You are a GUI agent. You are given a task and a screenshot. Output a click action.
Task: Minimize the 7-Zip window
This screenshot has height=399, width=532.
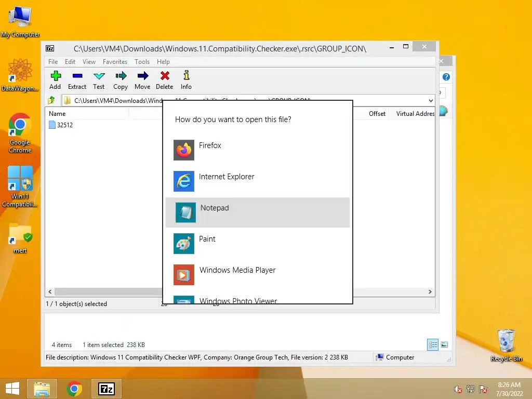point(392,47)
